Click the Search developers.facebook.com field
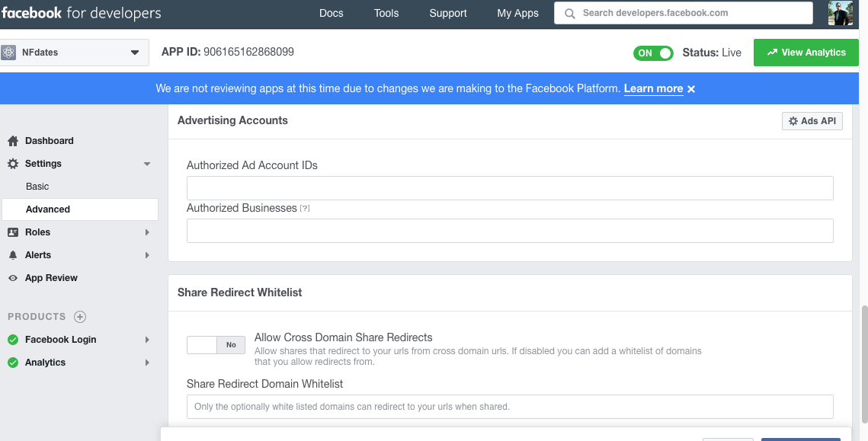Screen dimensions: 868x441 click(x=683, y=13)
